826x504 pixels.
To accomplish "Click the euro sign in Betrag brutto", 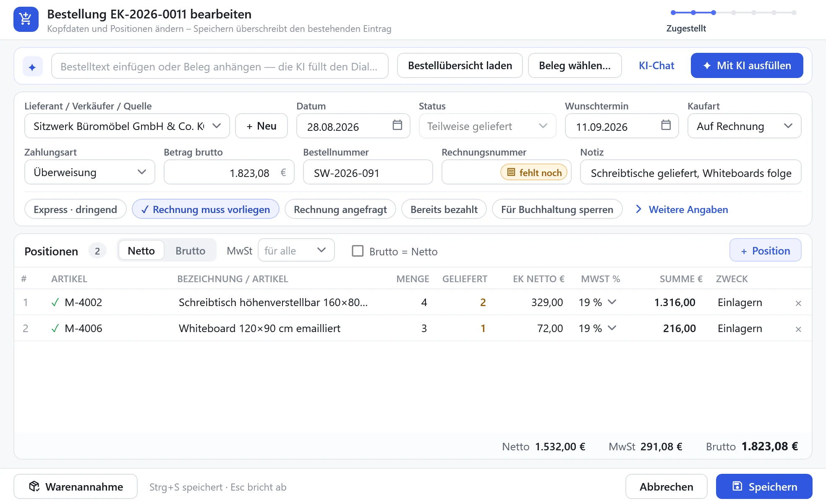I will [283, 172].
